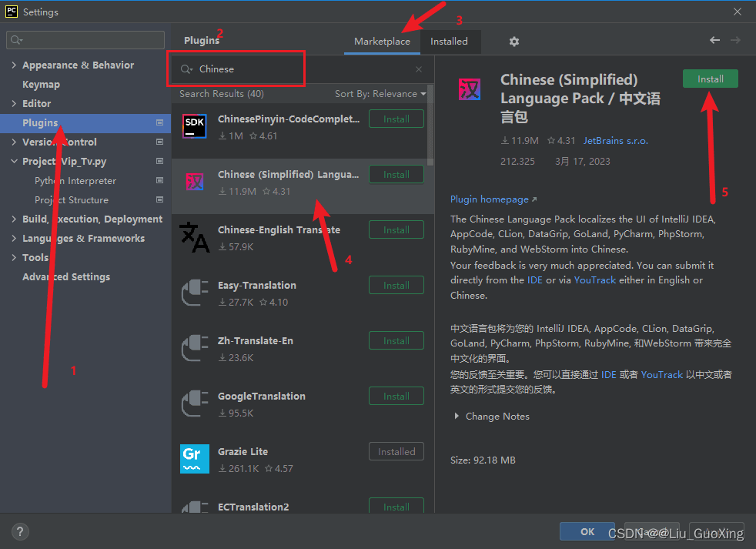The height and width of the screenshot is (549, 756).
Task: Click the settings search magnifier icon
Action: point(16,40)
